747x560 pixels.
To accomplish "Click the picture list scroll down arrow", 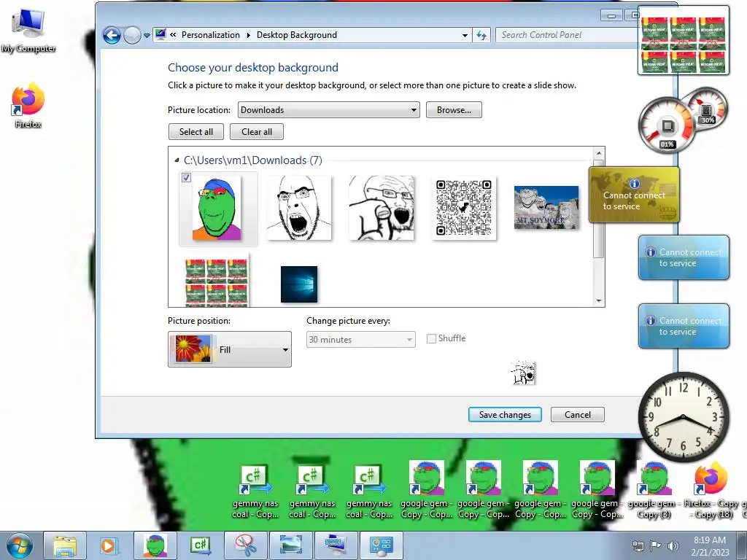I will coord(599,301).
